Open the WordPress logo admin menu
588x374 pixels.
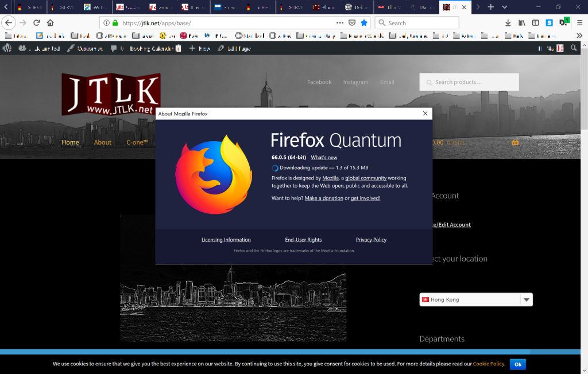(x=7, y=48)
